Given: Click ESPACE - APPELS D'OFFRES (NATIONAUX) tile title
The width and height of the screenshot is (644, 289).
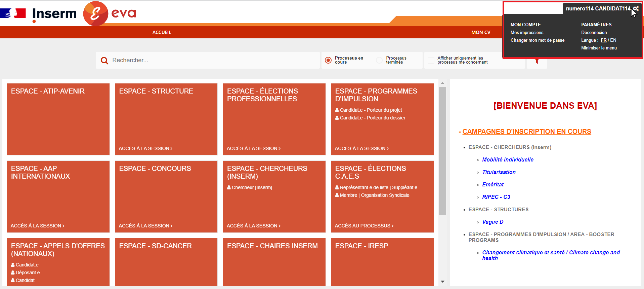Looking at the screenshot, I should pyautogui.click(x=58, y=250).
